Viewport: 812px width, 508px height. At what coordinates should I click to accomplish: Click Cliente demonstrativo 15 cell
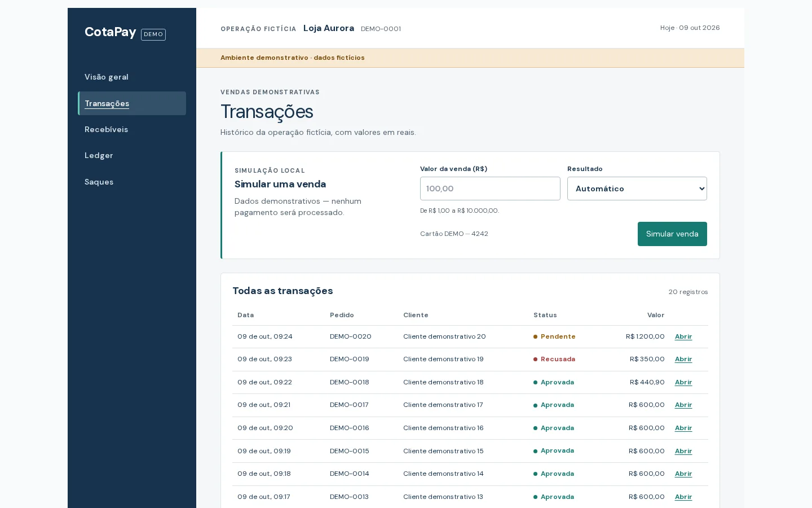443,451
